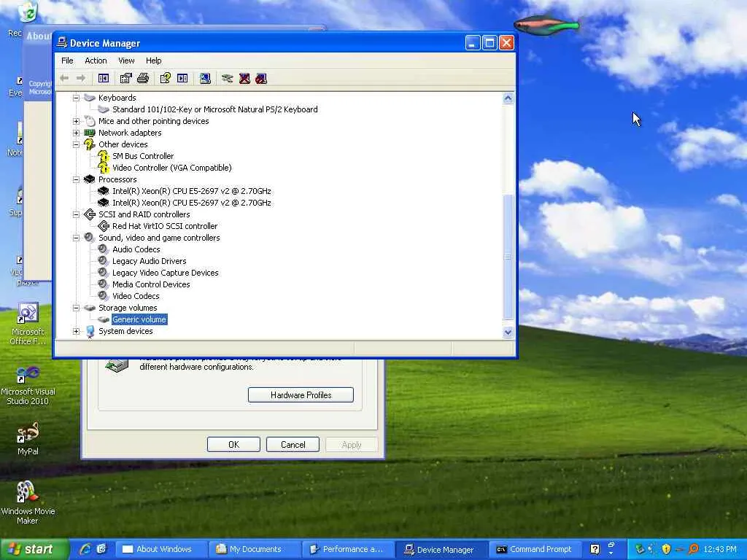747x560 pixels.
Task: Collapse SCSI and RAID controllers
Action: click(76, 214)
